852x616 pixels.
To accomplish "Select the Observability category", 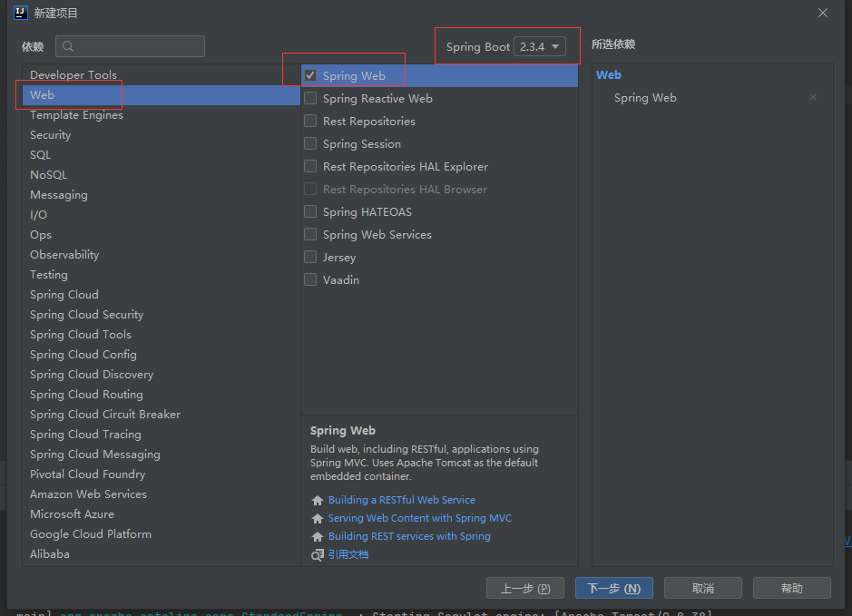I will (x=162, y=255).
